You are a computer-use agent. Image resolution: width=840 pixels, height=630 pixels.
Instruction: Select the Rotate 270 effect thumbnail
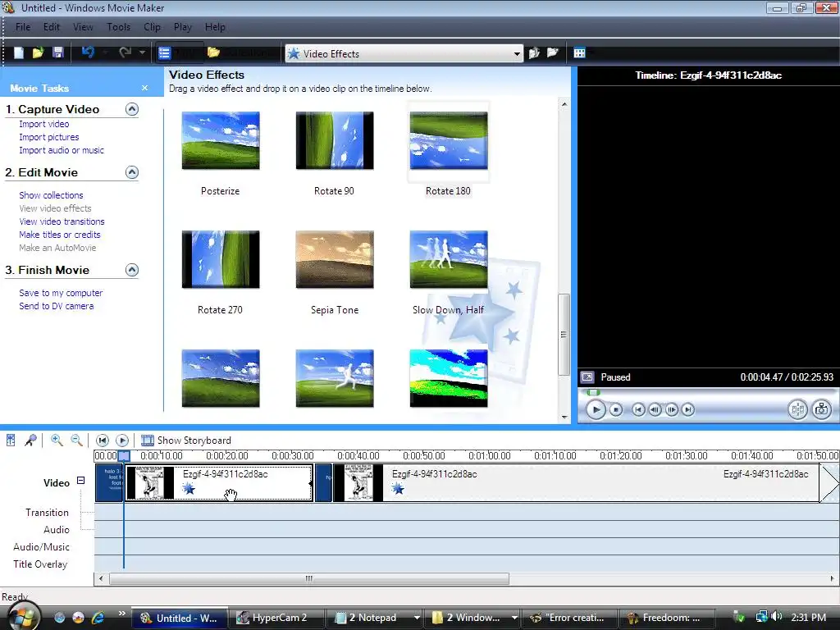click(221, 259)
